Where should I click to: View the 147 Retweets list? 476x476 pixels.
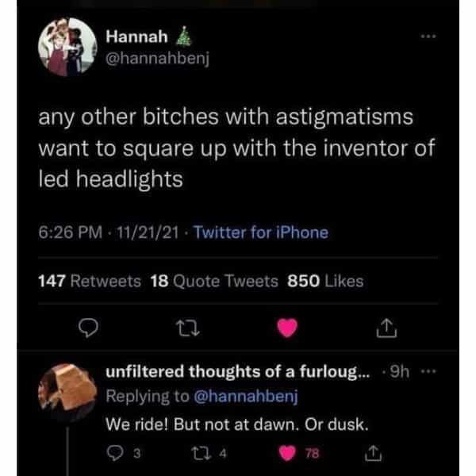coord(89,281)
